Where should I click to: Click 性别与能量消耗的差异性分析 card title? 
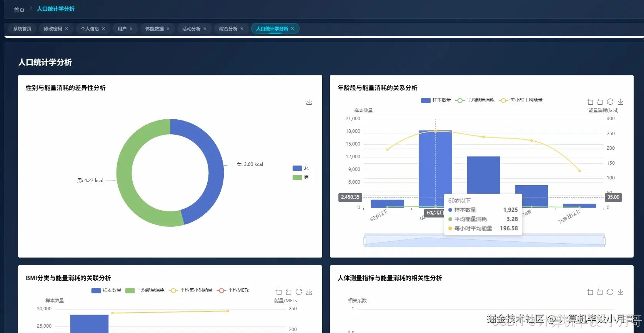[66, 88]
